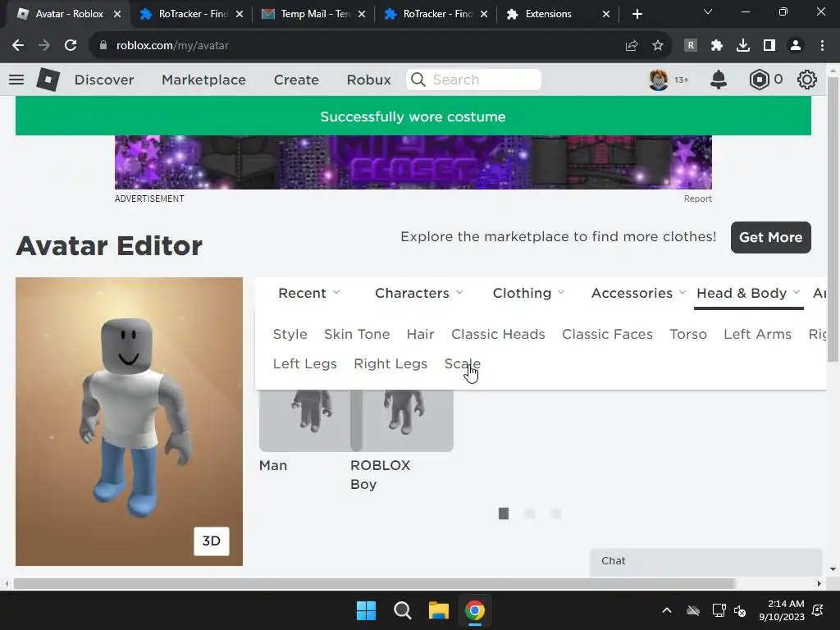Image resolution: width=840 pixels, height=630 pixels.
Task: Open the Roblox hamburger navigation menu
Action: click(16, 80)
